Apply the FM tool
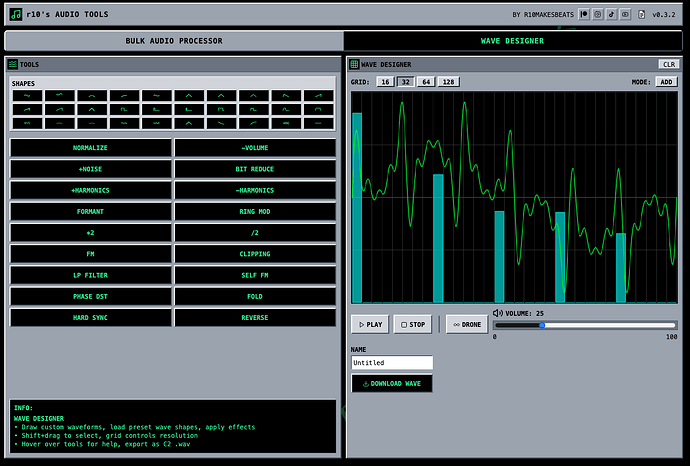Screen dimensions: 690x466 [x=90, y=254]
